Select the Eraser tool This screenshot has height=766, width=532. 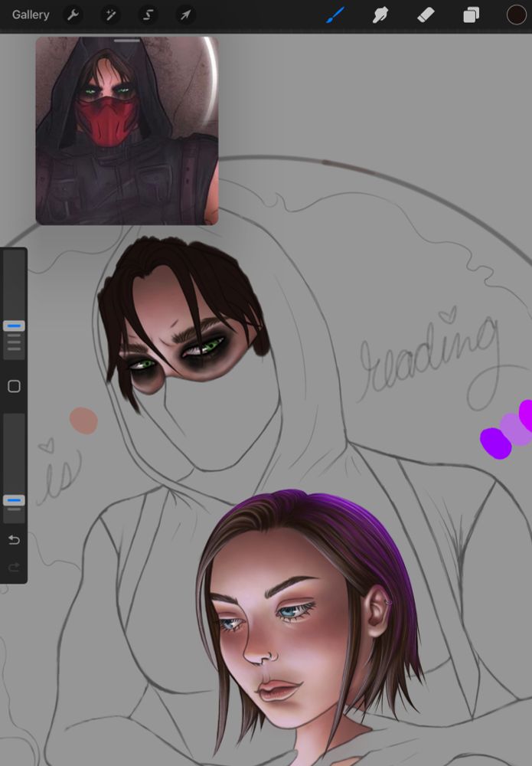coord(426,15)
